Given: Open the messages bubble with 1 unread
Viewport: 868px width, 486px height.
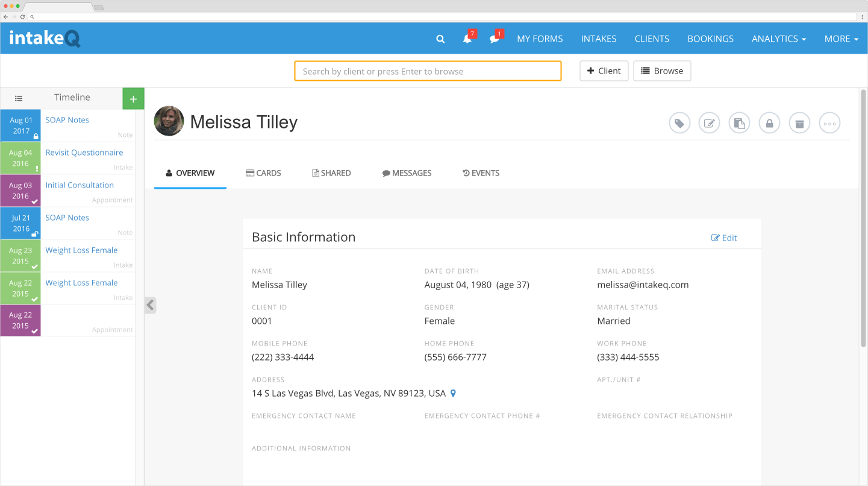Looking at the screenshot, I should (x=493, y=39).
